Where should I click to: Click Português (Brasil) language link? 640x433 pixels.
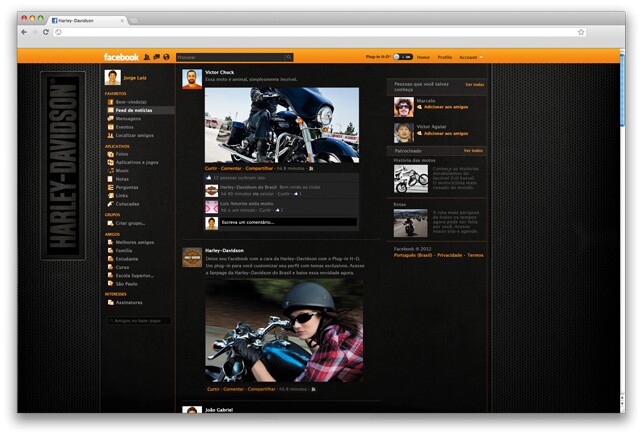(413, 255)
